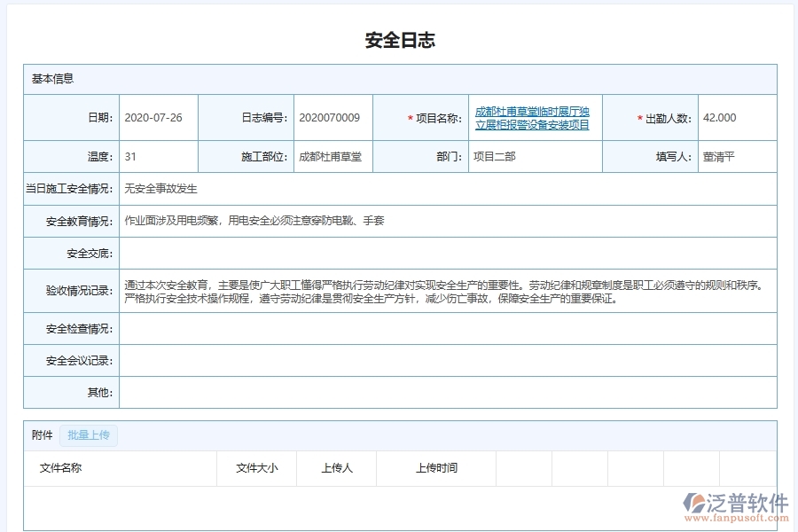The image size is (798, 532).
Task: Visit the www.fanpusoft.com website link
Action: pyautogui.click(x=739, y=516)
